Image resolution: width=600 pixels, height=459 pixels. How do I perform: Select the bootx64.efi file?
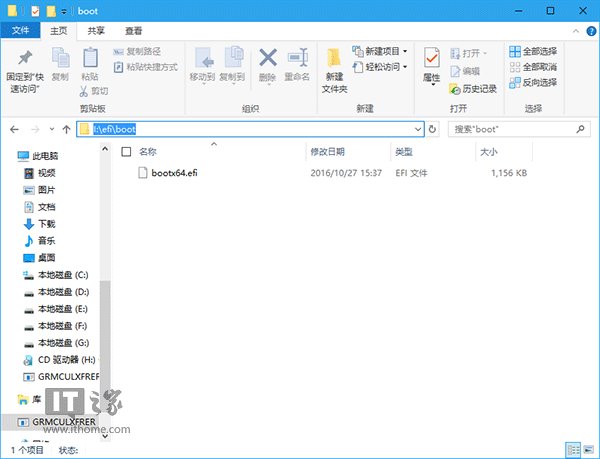coord(176,173)
